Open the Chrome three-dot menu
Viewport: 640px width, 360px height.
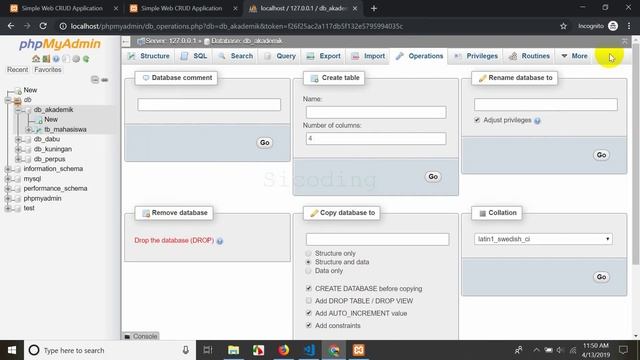click(629, 26)
